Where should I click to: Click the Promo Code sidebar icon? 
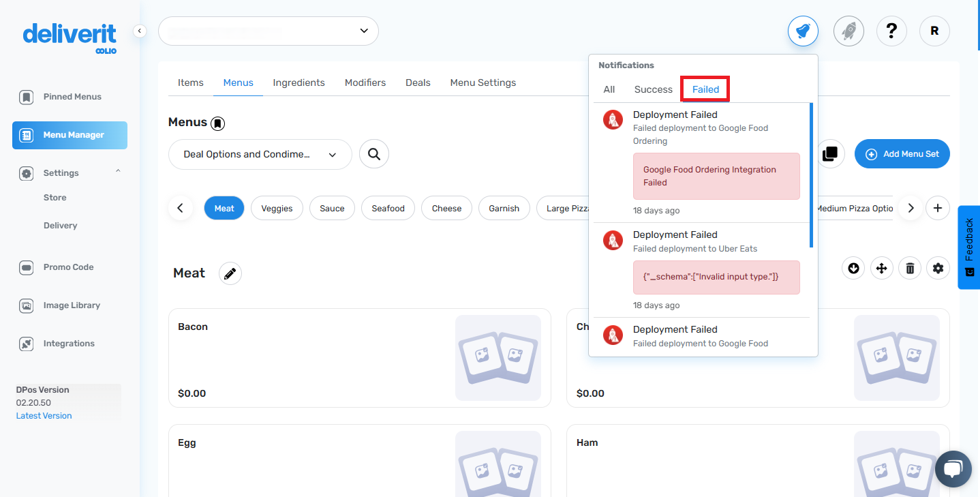coord(26,267)
